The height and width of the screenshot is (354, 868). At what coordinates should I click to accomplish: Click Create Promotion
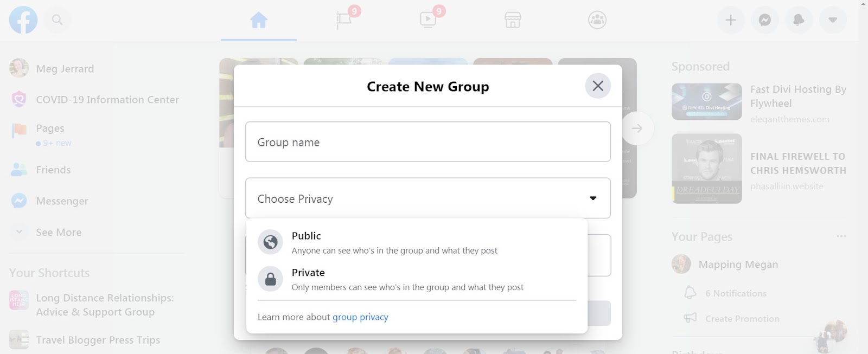tap(742, 319)
